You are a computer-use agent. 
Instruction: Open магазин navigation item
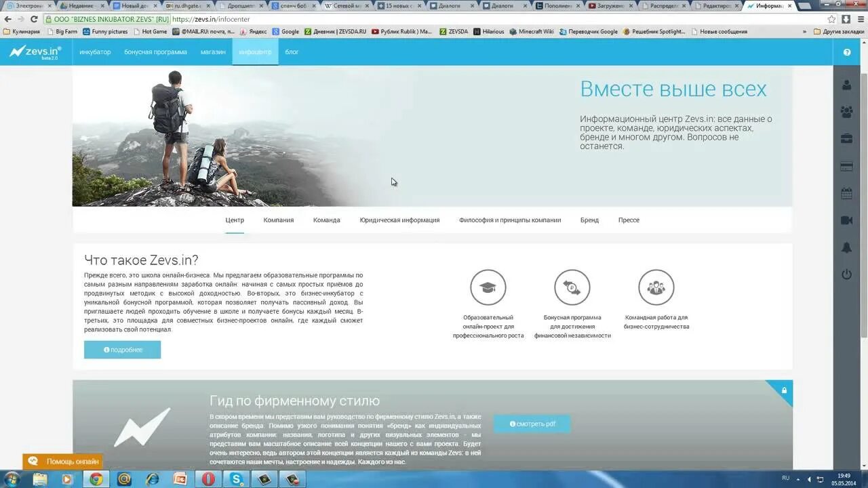tap(213, 52)
